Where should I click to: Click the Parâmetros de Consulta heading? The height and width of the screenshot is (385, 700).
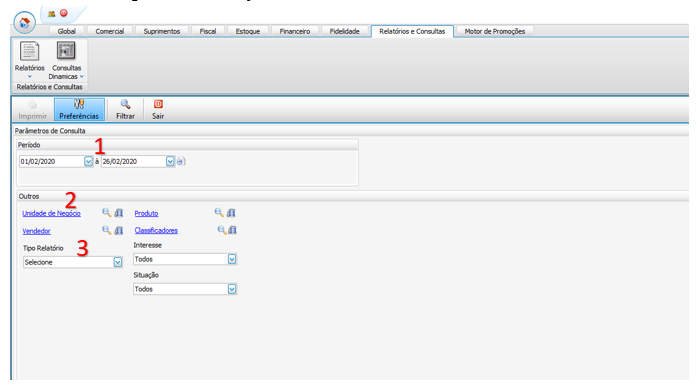[x=50, y=131]
